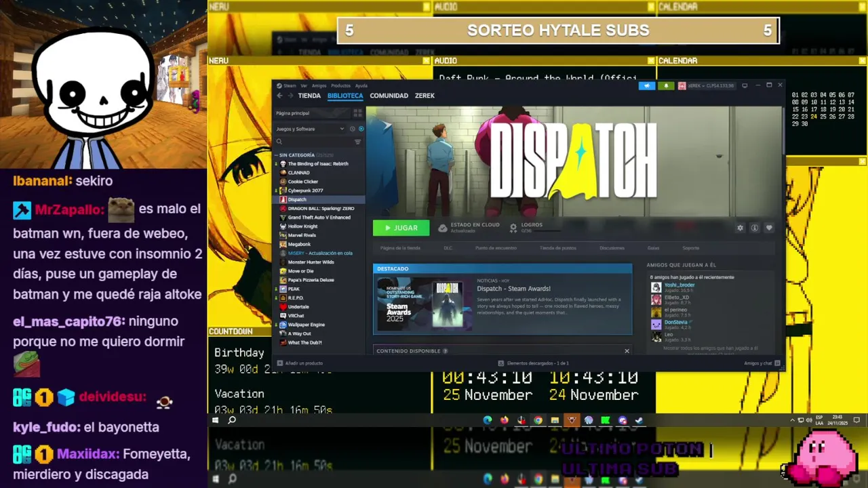Select Grand Theft Auto V Enhanced
868x488 pixels.
click(319, 218)
